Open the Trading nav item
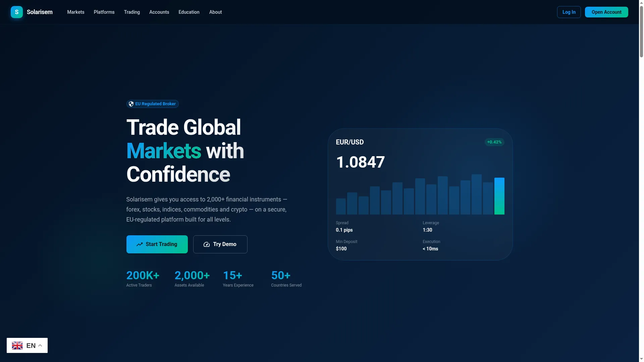The image size is (644, 362). pyautogui.click(x=132, y=12)
